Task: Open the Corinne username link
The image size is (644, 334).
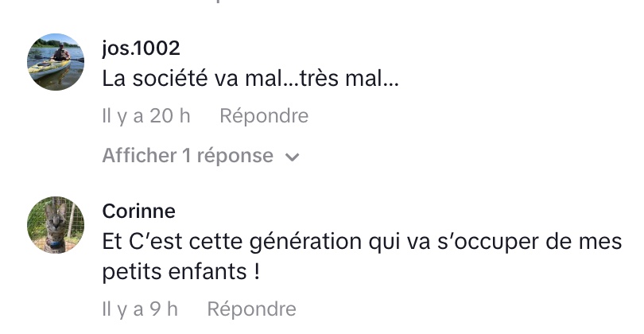Action: [139, 211]
